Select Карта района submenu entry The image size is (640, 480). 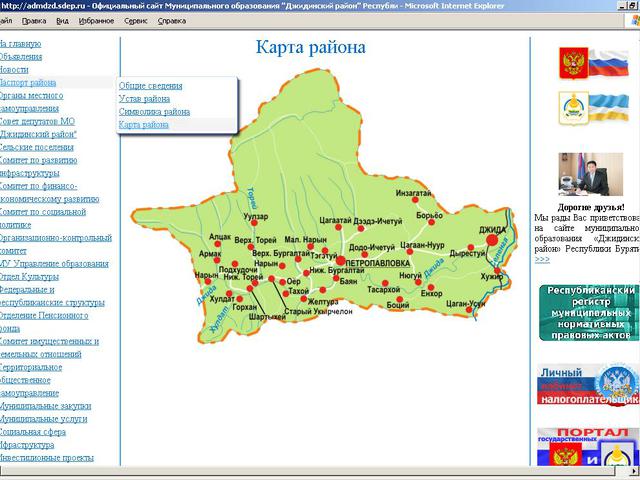pyautogui.click(x=143, y=125)
